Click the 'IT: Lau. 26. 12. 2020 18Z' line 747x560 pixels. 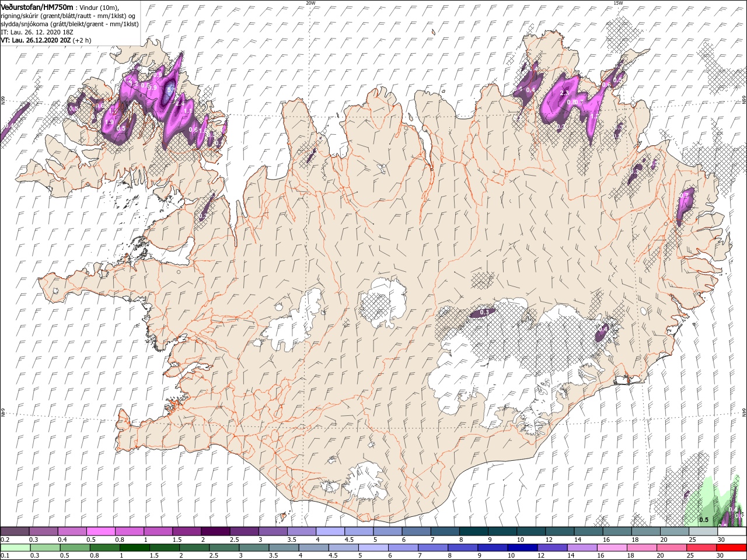point(37,32)
